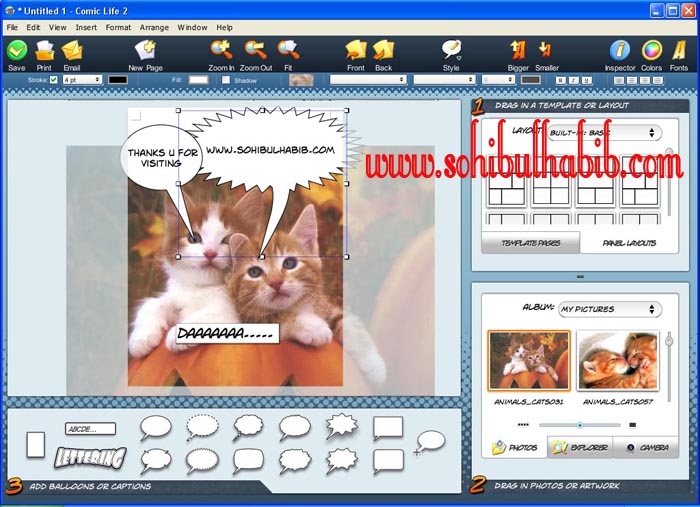Image resolution: width=700 pixels, height=507 pixels.
Task: Click the Zoom In magnifier
Action: 221,50
